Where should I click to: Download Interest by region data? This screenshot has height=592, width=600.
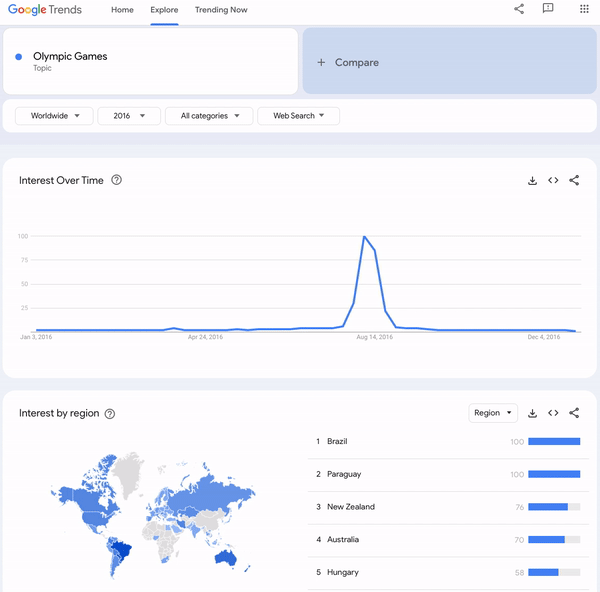(532, 413)
